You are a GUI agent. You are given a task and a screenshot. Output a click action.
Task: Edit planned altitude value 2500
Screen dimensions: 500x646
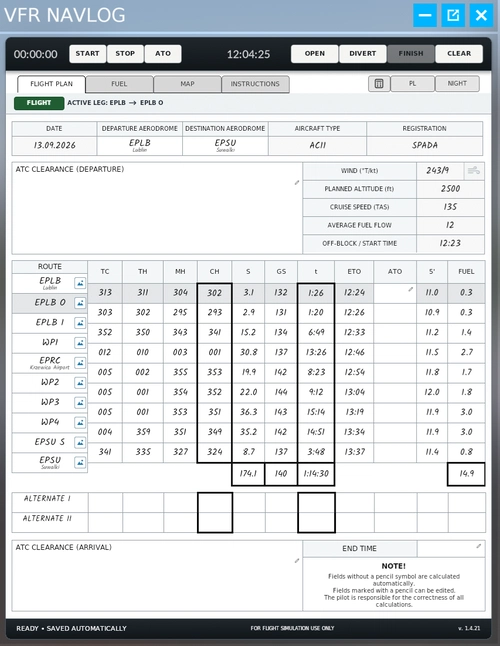coord(450,189)
